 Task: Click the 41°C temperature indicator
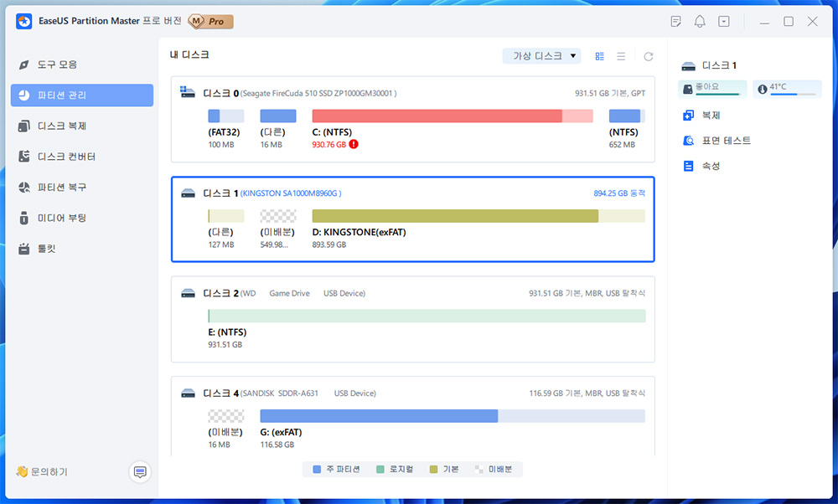(x=787, y=89)
